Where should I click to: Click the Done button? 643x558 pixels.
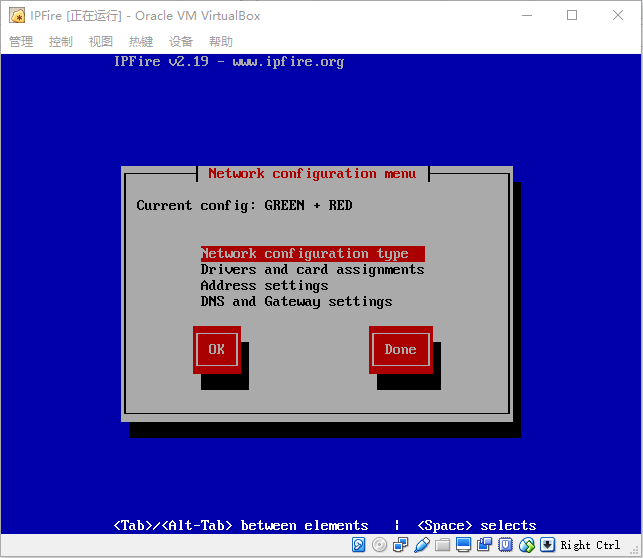(x=401, y=350)
